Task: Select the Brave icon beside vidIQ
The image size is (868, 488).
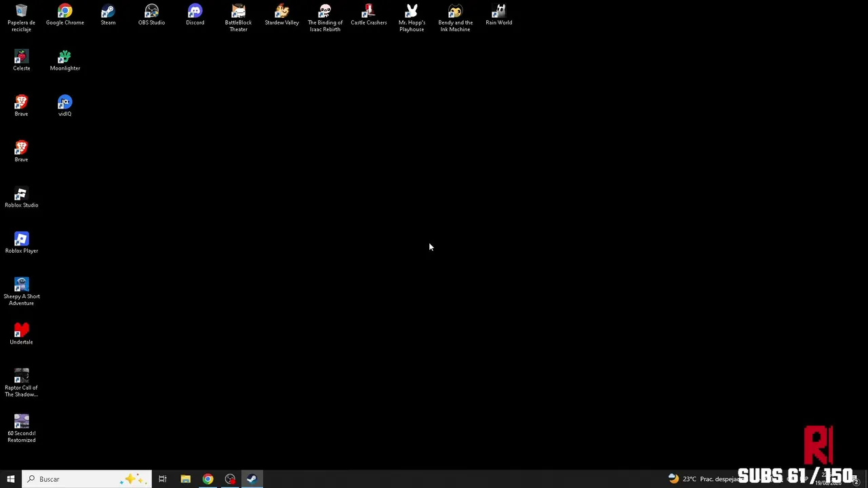Action: tap(21, 106)
